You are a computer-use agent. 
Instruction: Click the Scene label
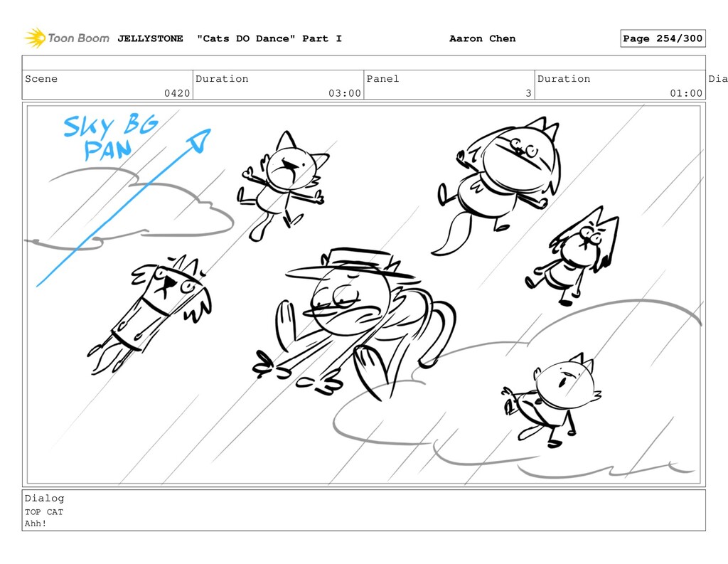point(41,79)
